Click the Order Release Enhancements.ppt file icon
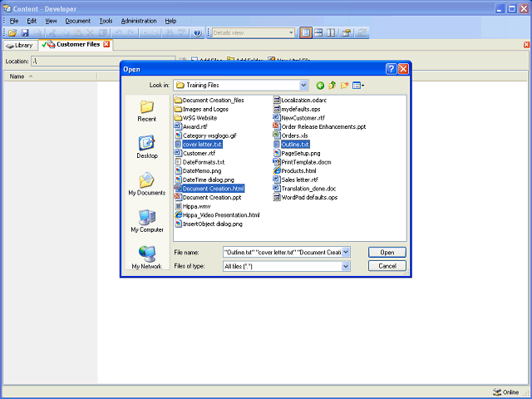532x399 pixels. click(277, 126)
